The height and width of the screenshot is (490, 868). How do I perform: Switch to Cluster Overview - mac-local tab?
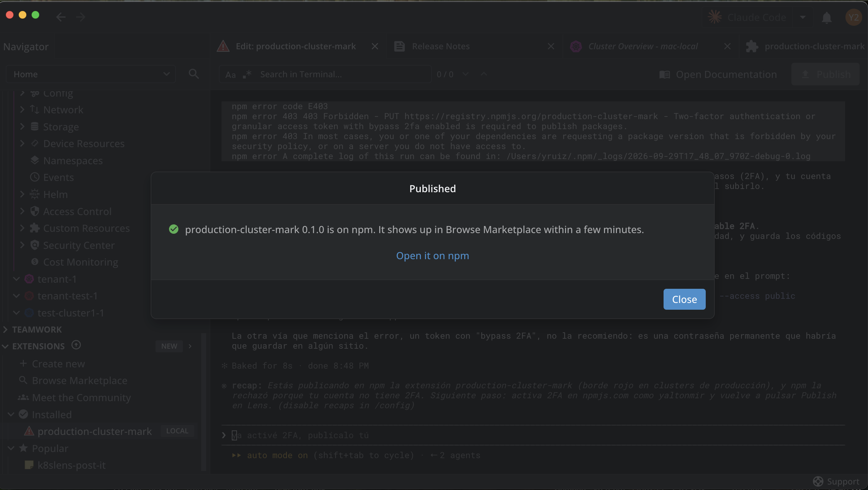[643, 46]
